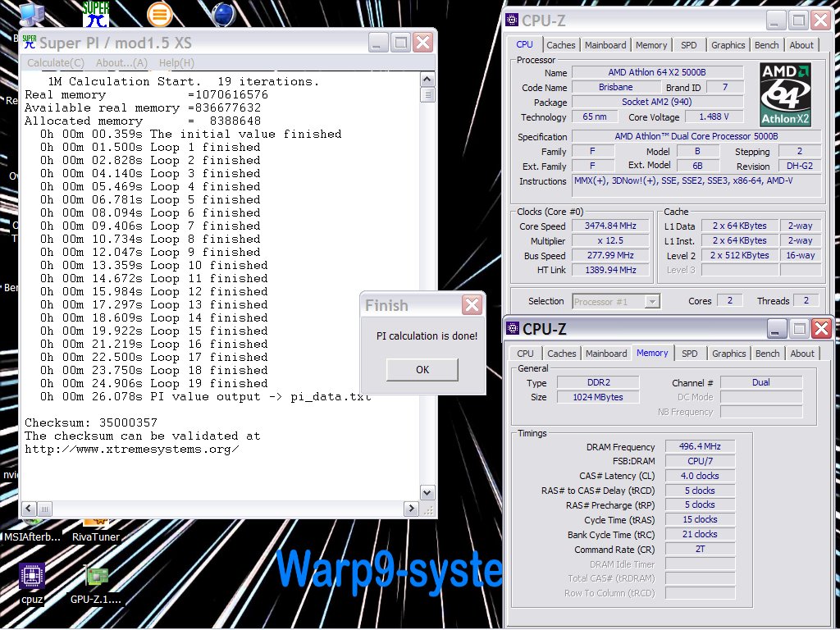This screenshot has width=840, height=630.
Task: Click the Super PI window title icon
Action: point(30,43)
